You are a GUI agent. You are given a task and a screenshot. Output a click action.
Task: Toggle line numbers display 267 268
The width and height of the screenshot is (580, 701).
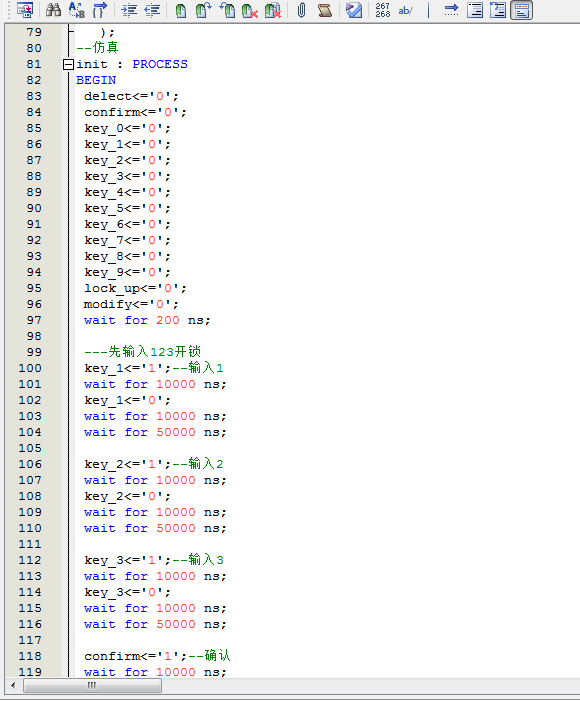point(383,10)
